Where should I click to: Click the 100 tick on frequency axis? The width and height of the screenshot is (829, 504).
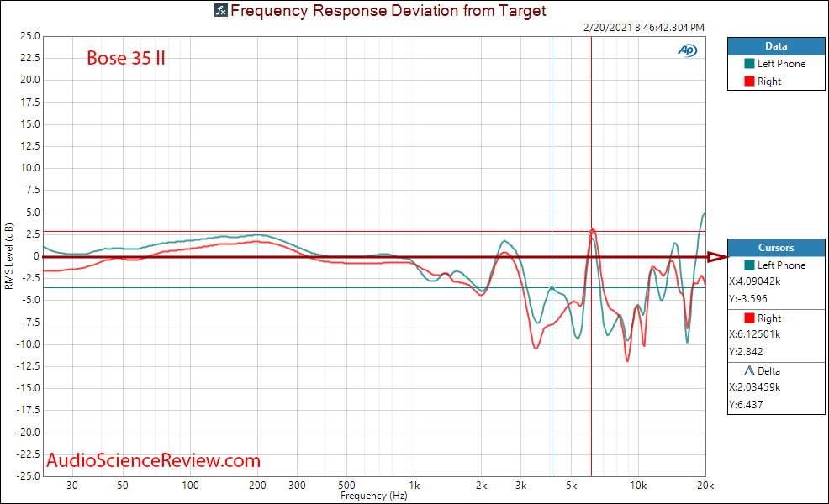pyautogui.click(x=190, y=485)
